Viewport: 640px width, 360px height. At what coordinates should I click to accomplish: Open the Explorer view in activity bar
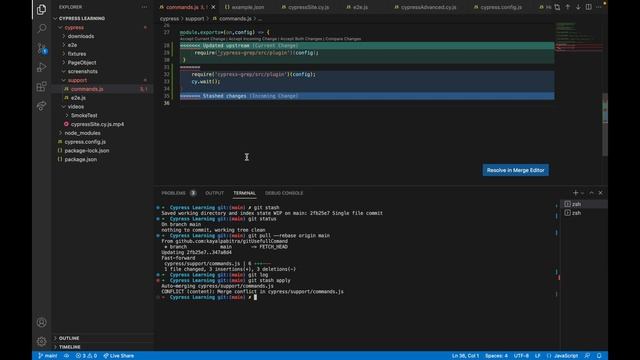(41, 9)
